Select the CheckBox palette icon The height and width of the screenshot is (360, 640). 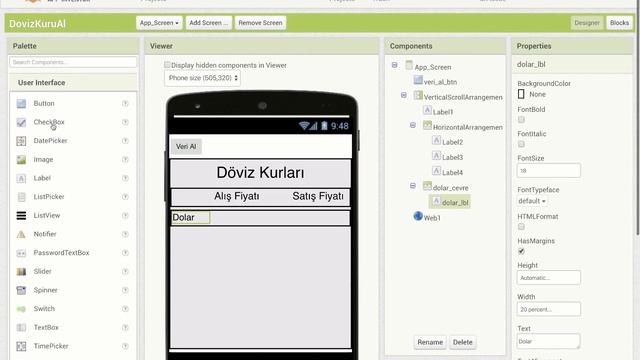tap(21, 122)
